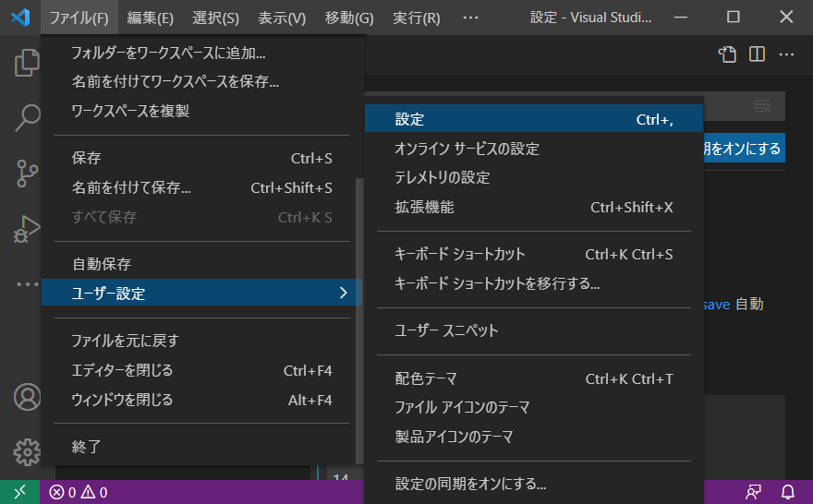
Task: Open editor More Actions ellipsis
Action: (x=786, y=54)
